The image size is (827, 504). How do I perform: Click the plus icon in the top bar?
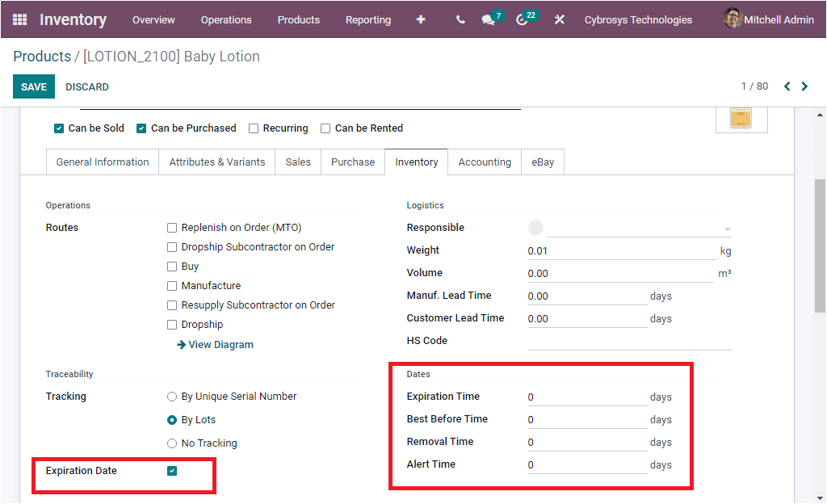coord(421,19)
